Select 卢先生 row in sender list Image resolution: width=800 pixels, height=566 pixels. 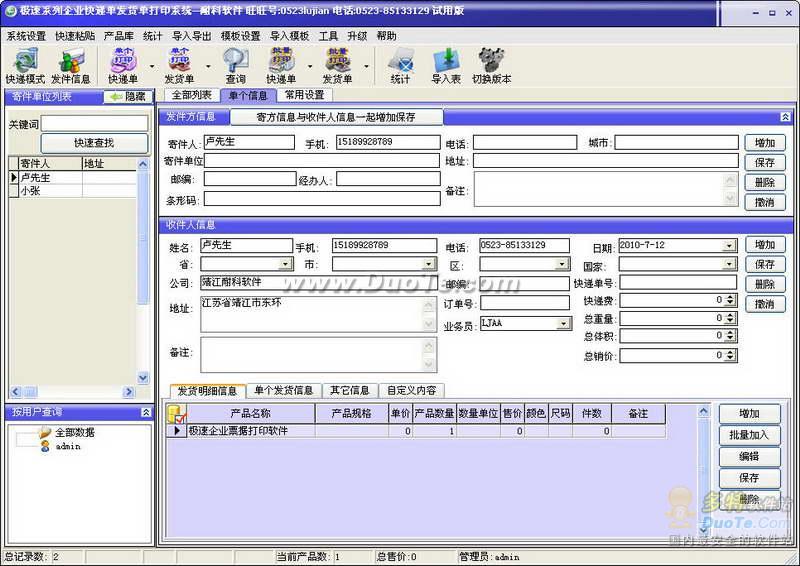(73, 178)
